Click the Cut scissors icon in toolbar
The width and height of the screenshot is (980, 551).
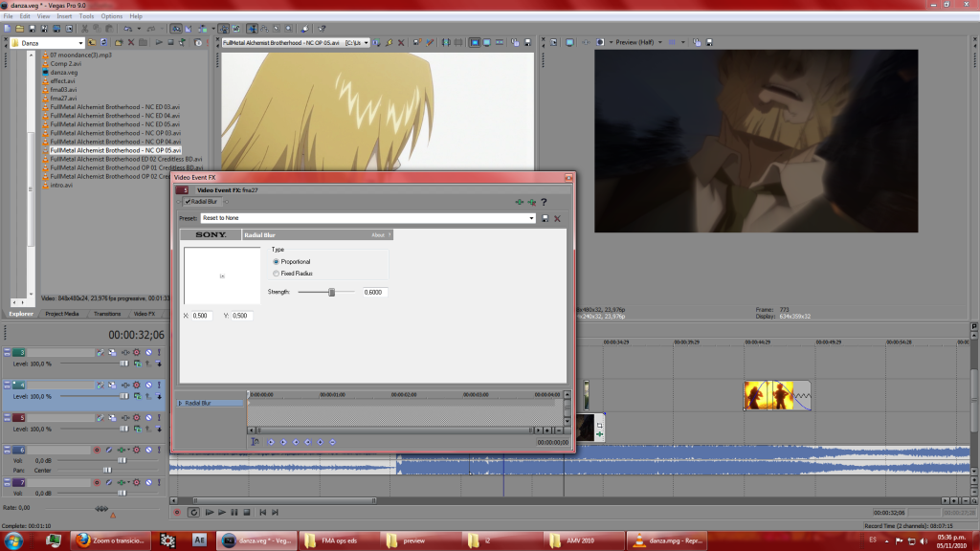pos(84,29)
